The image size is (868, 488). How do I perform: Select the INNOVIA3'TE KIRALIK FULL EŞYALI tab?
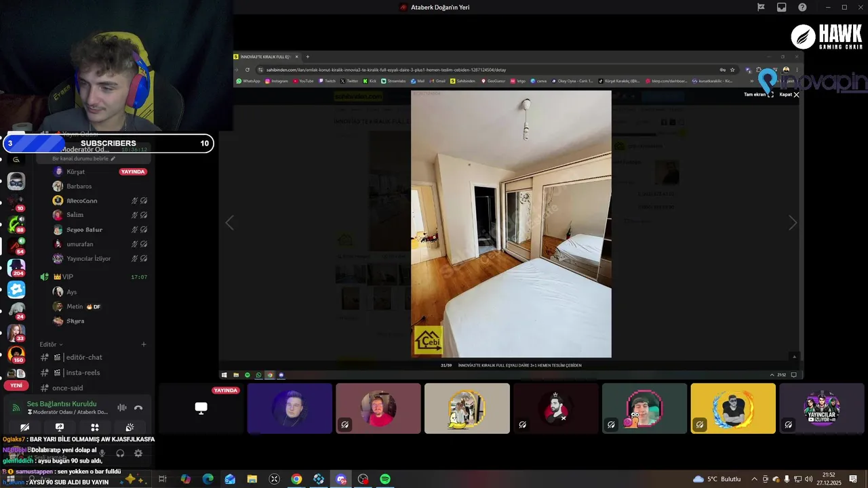pyautogui.click(x=267, y=57)
